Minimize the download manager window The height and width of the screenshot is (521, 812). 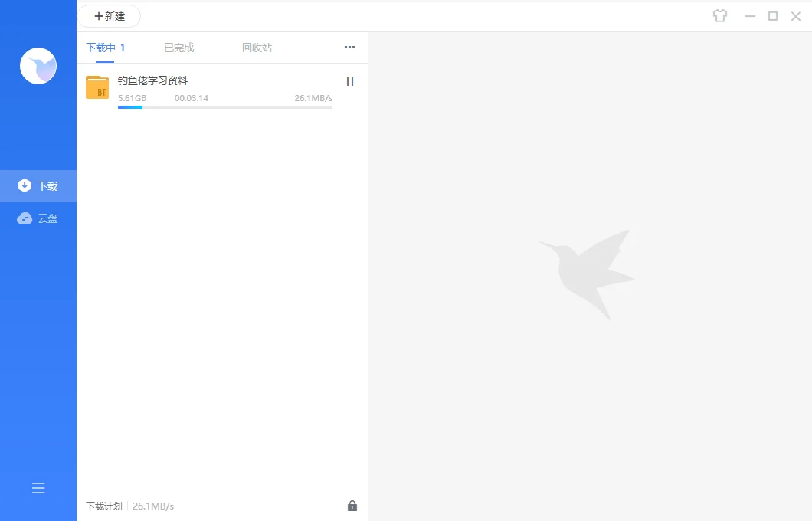[x=750, y=16]
